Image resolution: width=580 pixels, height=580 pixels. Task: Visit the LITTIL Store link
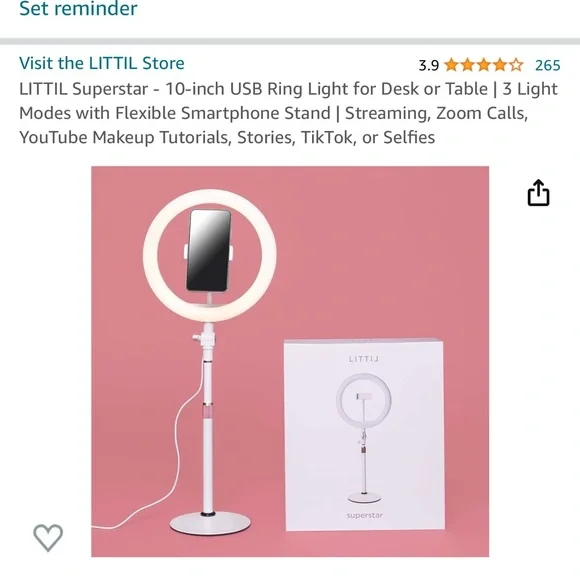tap(102, 63)
